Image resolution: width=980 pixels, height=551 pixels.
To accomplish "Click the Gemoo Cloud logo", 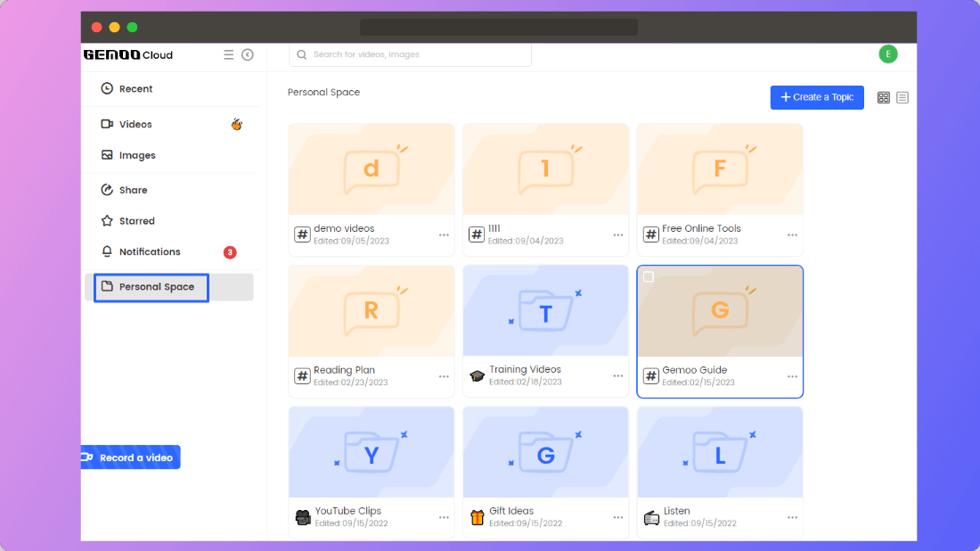I will [x=128, y=55].
